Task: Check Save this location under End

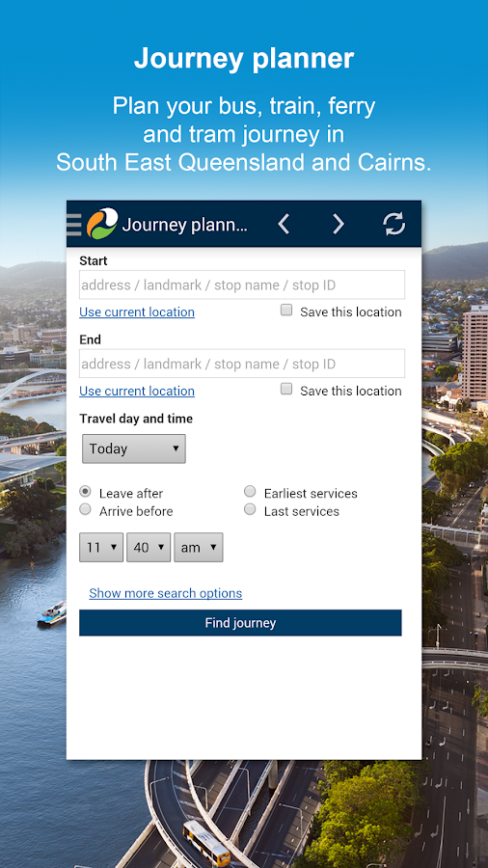Action: click(x=286, y=390)
